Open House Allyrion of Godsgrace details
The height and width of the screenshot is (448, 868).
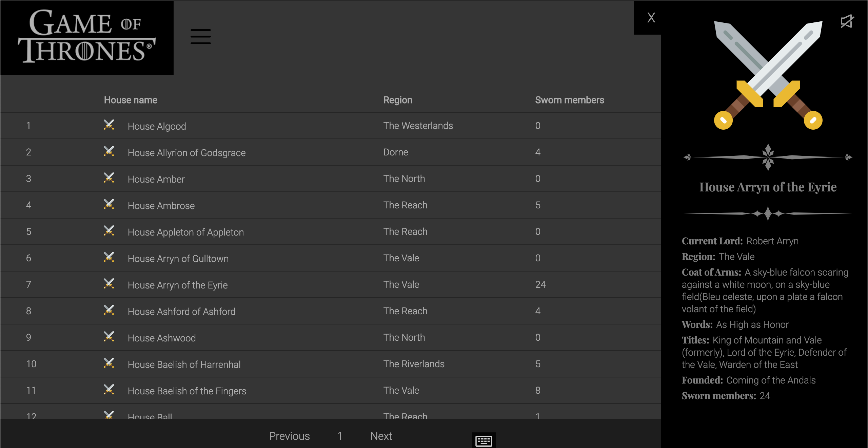click(186, 153)
